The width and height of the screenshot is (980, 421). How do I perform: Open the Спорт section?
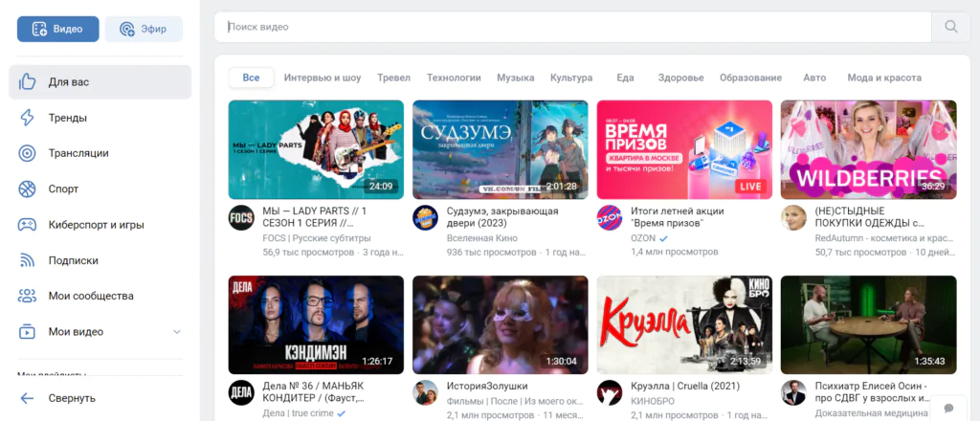coord(100,188)
